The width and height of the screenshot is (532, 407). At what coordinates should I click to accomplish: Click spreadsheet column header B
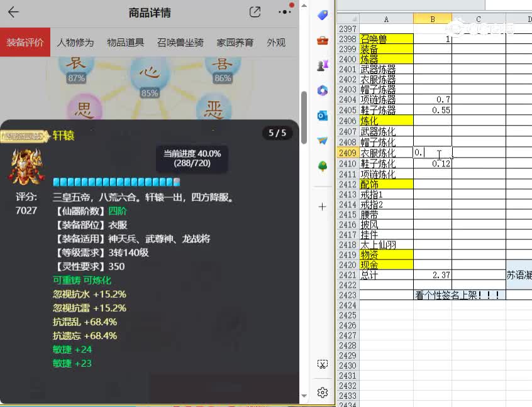432,19
